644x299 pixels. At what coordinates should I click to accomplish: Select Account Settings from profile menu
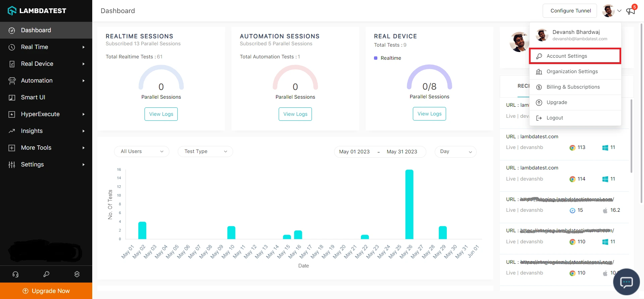pyautogui.click(x=575, y=56)
